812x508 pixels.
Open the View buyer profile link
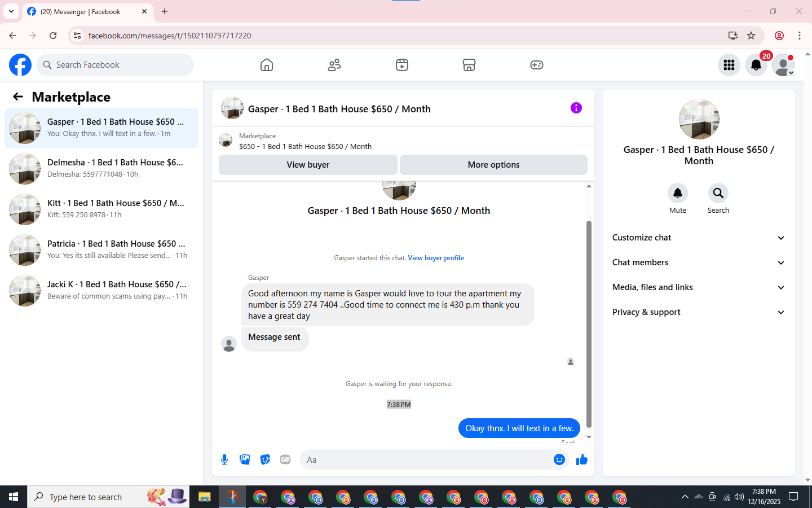[436, 258]
